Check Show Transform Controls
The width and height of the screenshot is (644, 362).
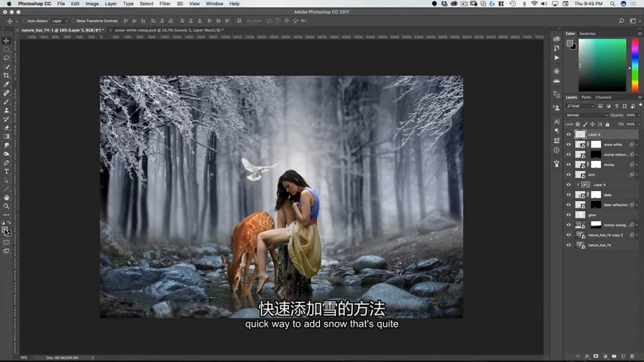click(x=74, y=21)
